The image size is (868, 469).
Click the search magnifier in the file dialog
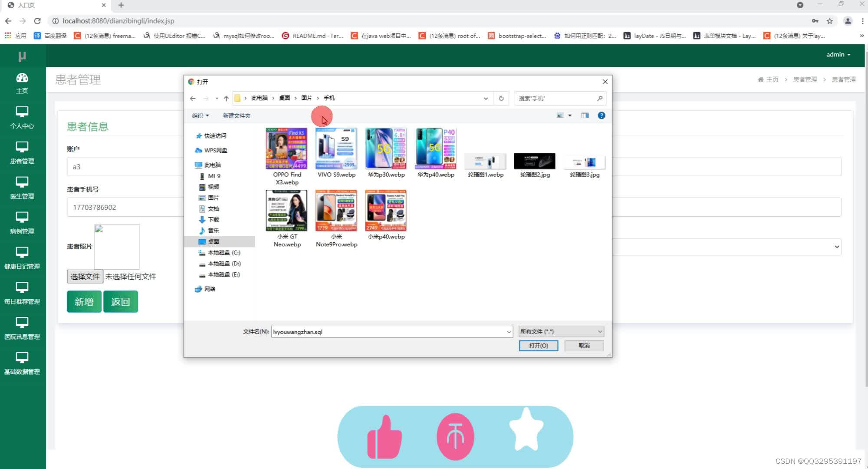click(600, 98)
